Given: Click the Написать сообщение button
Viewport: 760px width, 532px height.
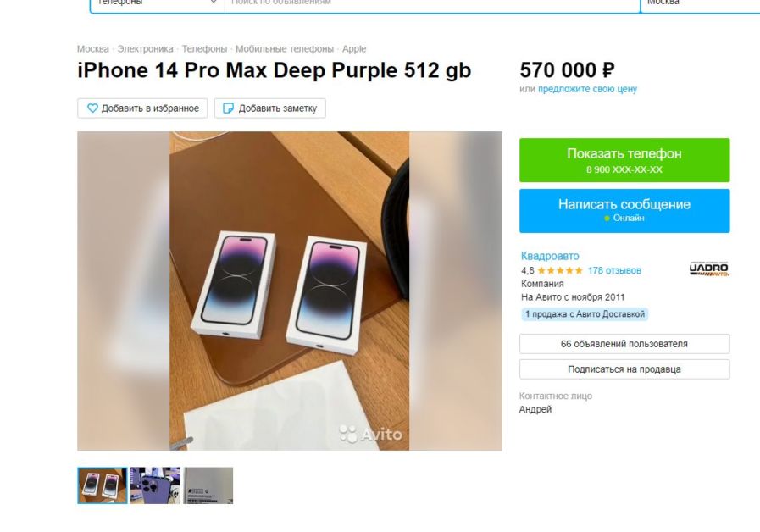Looking at the screenshot, I should (x=624, y=211).
